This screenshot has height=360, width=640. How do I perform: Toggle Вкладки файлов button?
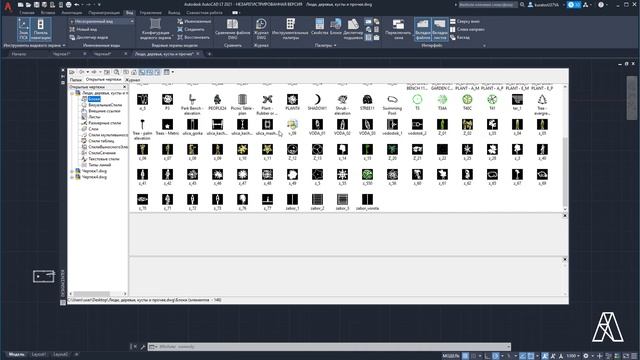pyautogui.click(x=423, y=29)
